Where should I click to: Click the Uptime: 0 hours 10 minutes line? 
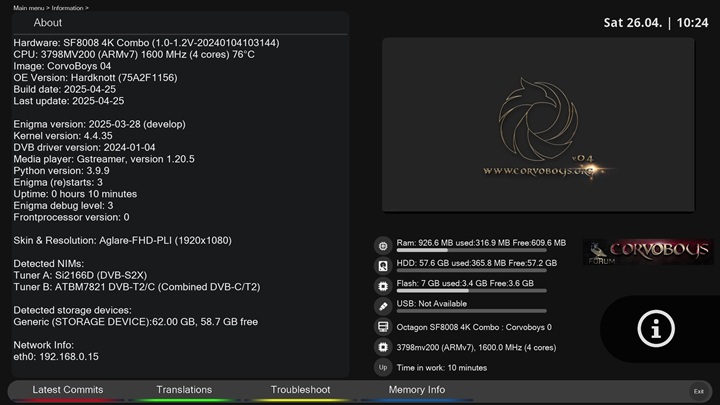[75, 194]
